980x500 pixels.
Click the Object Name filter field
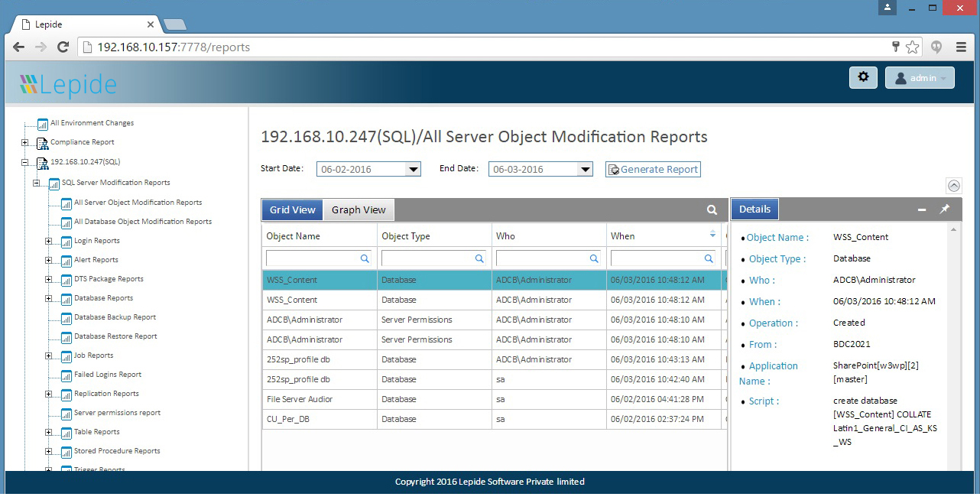319,259
